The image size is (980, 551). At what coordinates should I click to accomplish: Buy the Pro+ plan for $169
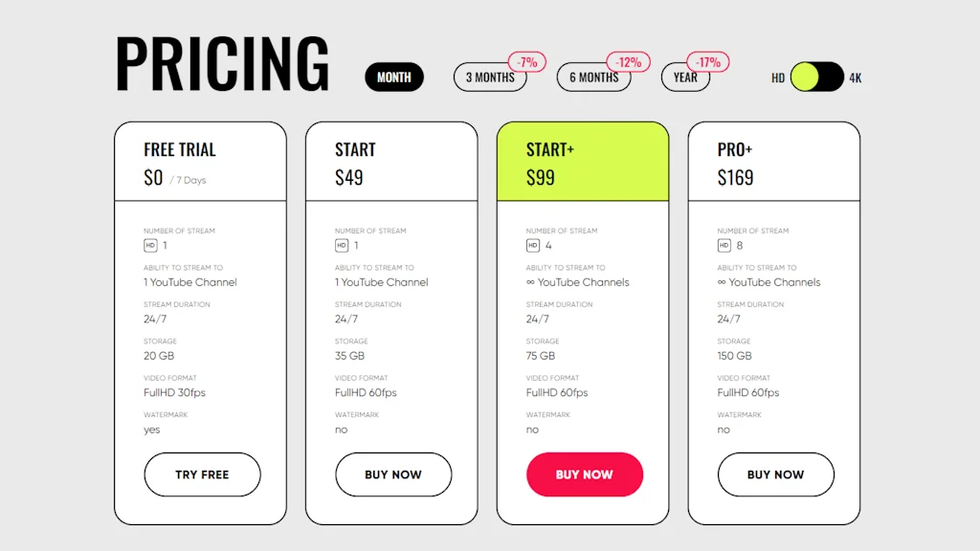[775, 474]
